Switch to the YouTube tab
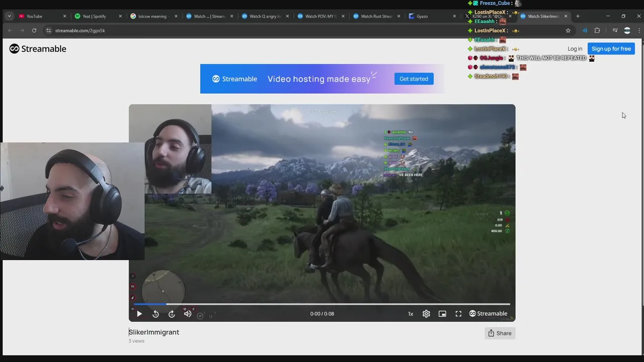 coord(42,16)
